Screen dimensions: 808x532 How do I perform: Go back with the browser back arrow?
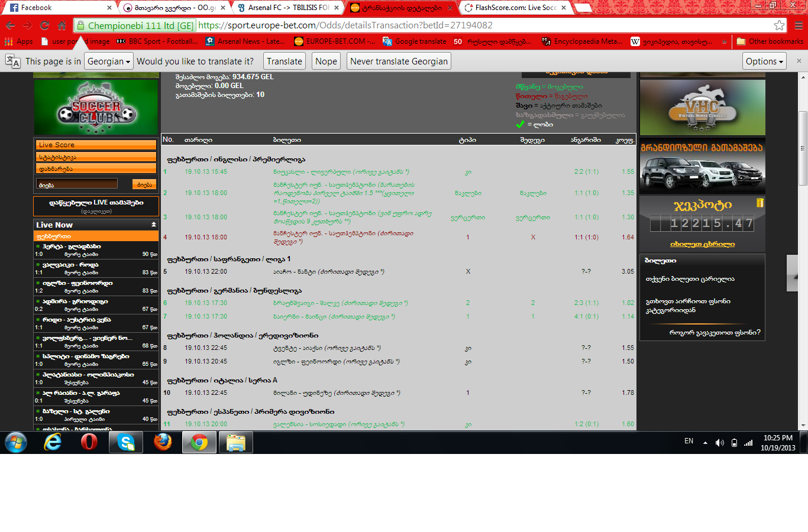click(x=10, y=25)
